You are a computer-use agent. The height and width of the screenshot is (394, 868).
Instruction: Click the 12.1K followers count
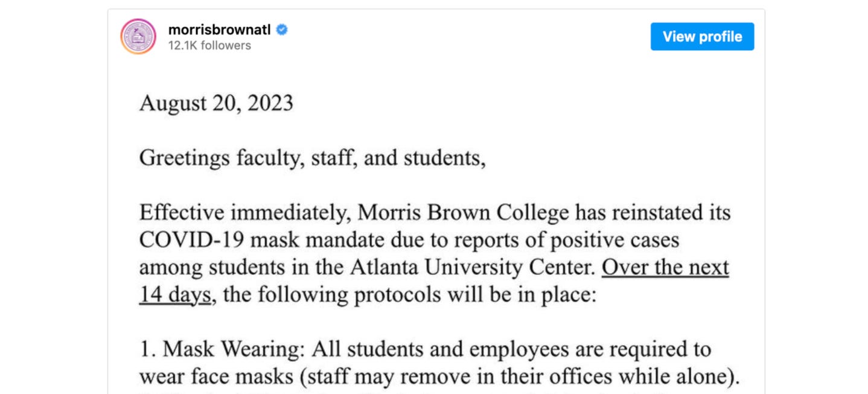point(209,45)
